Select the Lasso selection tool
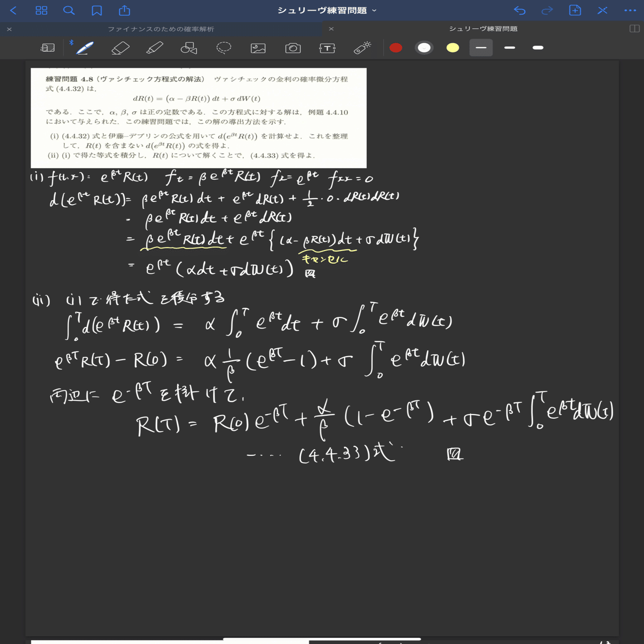The width and height of the screenshot is (644, 644). pyautogui.click(x=224, y=48)
